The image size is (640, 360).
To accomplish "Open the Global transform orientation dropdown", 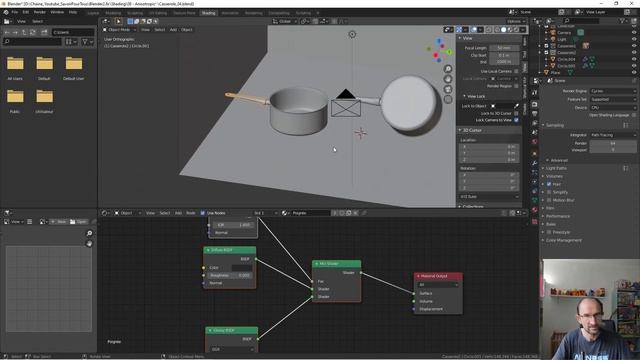I will [285, 21].
